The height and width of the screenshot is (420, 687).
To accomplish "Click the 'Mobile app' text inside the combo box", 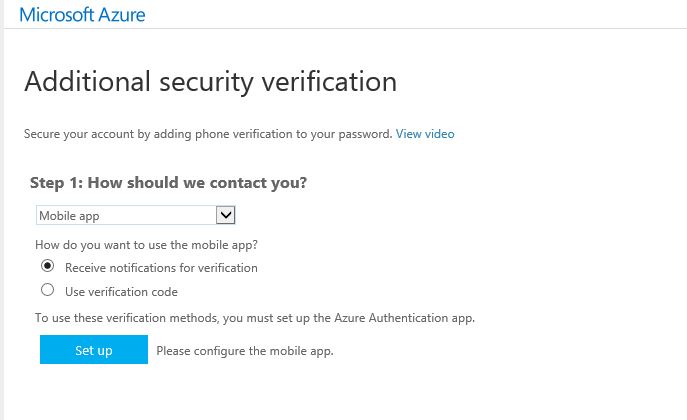I will [68, 215].
